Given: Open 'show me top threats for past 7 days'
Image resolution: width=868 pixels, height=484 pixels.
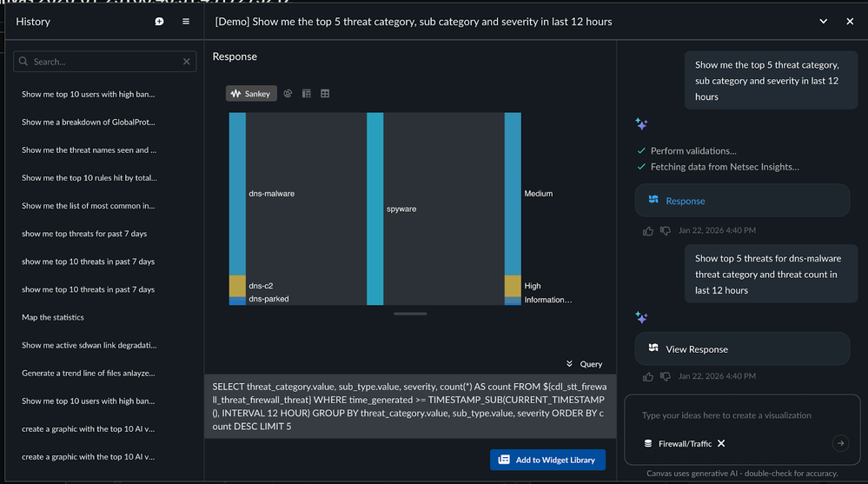Looking at the screenshot, I should (x=83, y=234).
